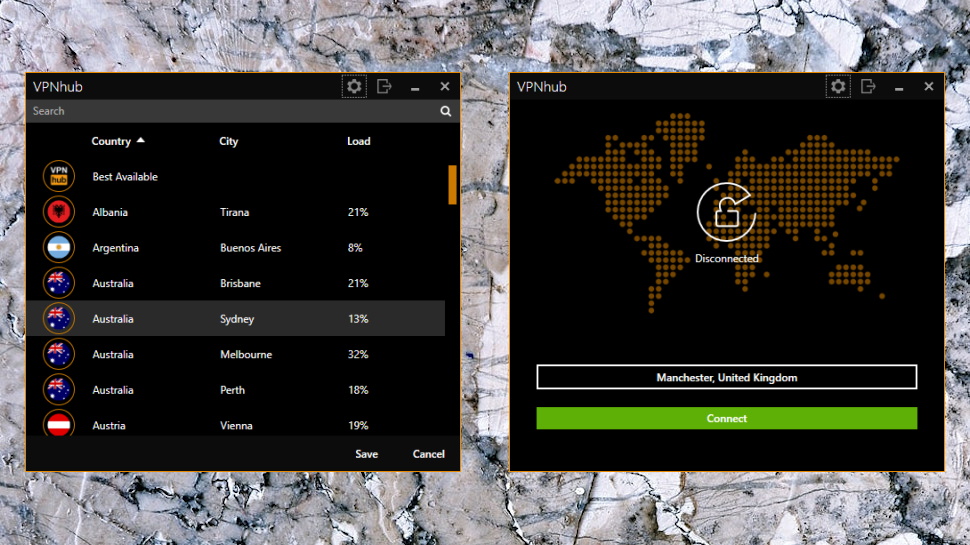Select Best Available server
This screenshot has height=545, width=970.
pos(125,177)
